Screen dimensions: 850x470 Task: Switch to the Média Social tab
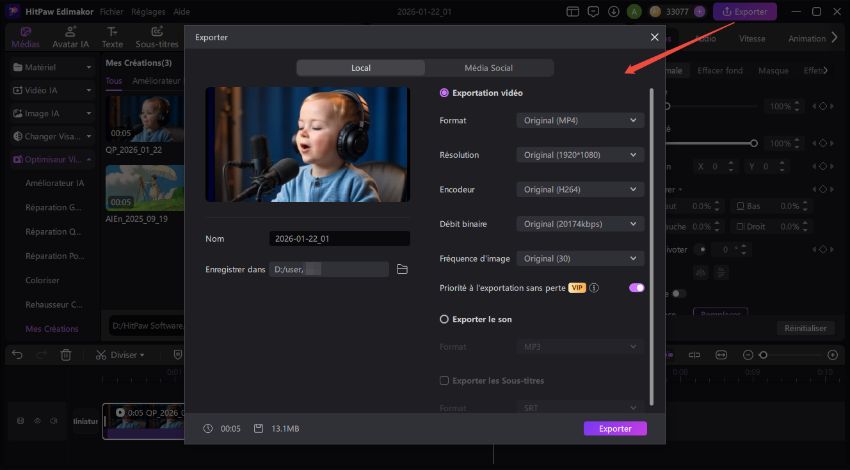tap(488, 68)
